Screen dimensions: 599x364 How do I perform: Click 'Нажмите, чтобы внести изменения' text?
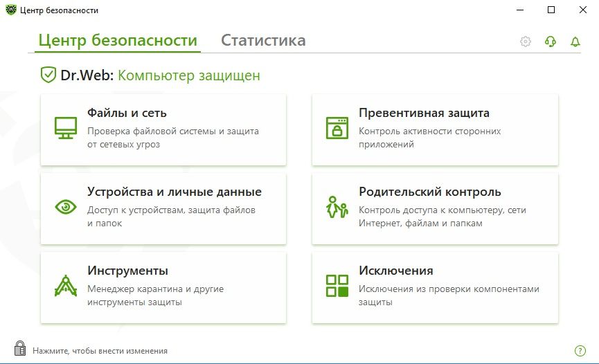[x=100, y=351]
